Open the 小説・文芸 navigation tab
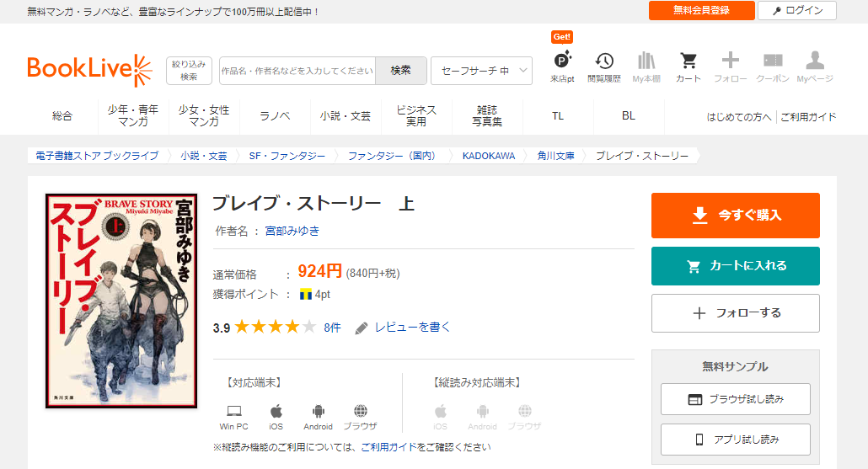 (x=346, y=116)
